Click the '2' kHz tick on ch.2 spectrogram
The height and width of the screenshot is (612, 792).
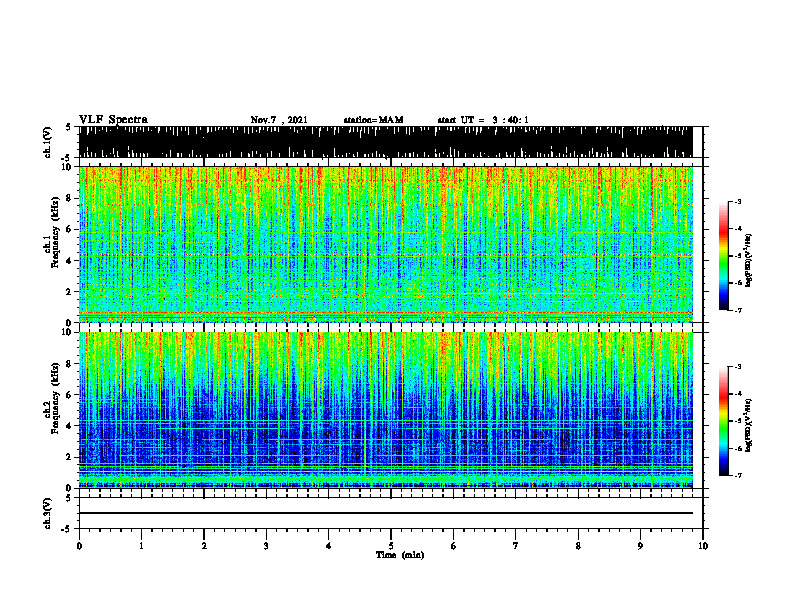click(70, 457)
